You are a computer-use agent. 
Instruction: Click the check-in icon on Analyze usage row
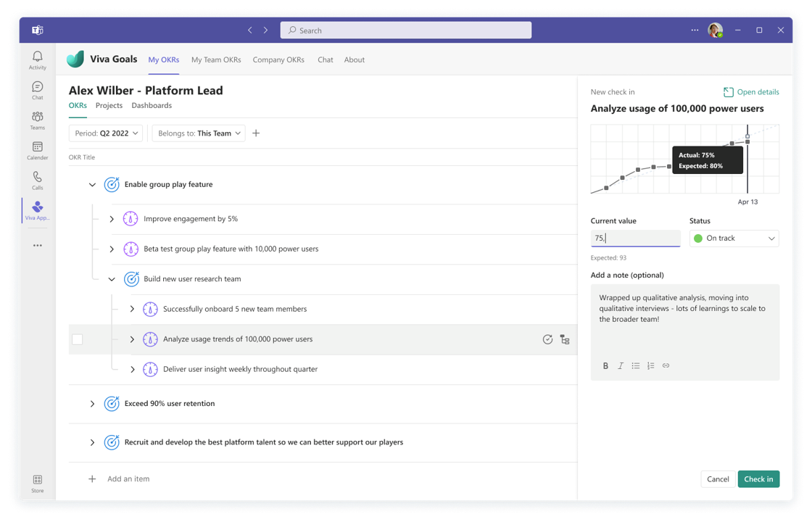pos(547,339)
